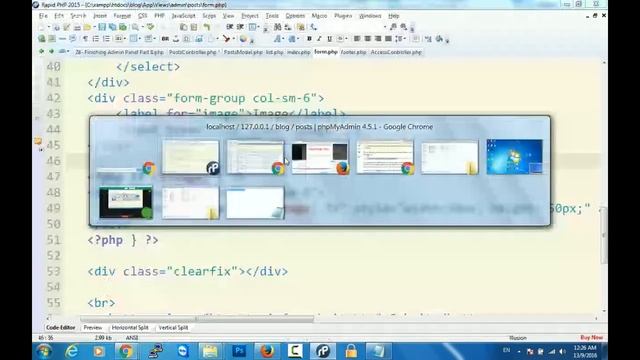Insert a horizontal rule from the toolbar
The width and height of the screenshot is (640, 360).
click(x=62, y=39)
